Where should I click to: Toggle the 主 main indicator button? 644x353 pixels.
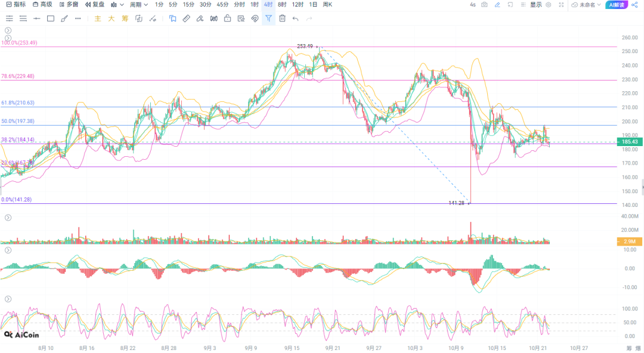tap(98, 18)
